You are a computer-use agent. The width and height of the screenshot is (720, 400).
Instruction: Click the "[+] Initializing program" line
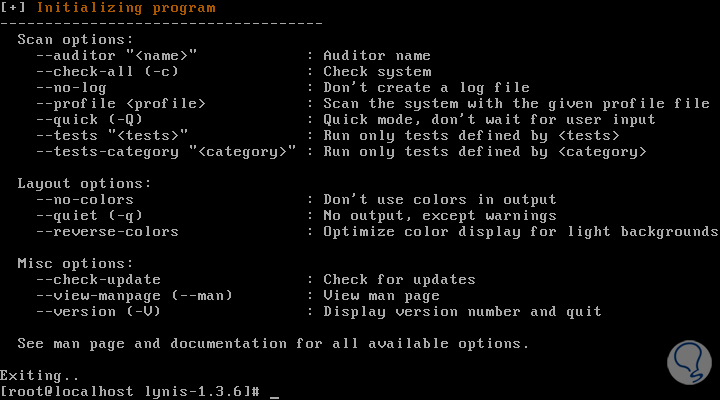(x=108, y=8)
